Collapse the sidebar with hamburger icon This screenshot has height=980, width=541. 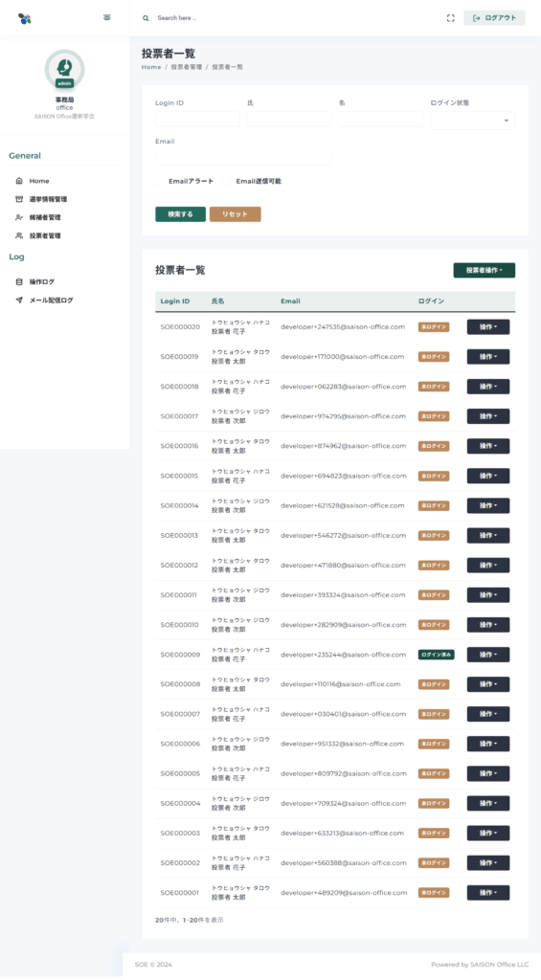107,17
